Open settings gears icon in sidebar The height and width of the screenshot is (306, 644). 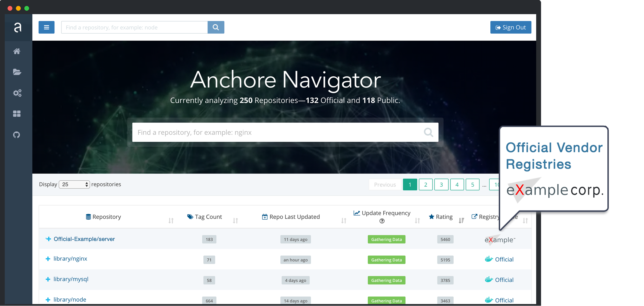(17, 93)
